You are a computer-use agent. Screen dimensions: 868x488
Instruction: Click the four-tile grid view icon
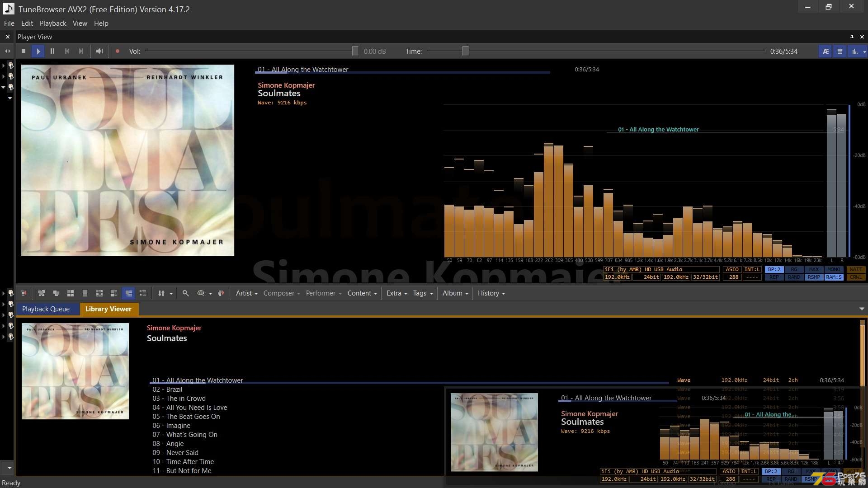coord(71,293)
